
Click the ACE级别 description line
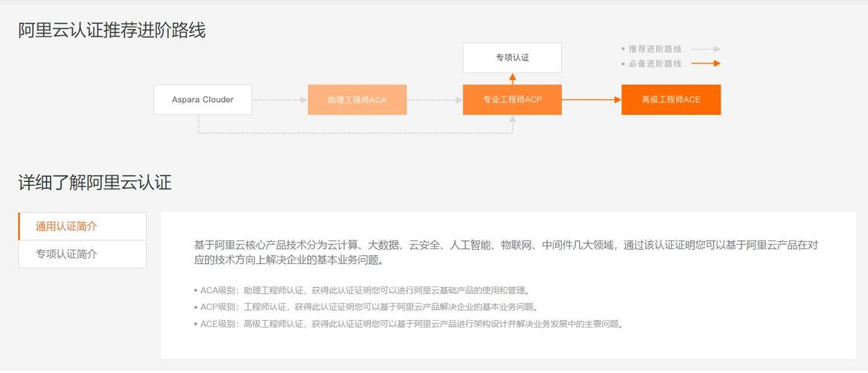click(409, 324)
